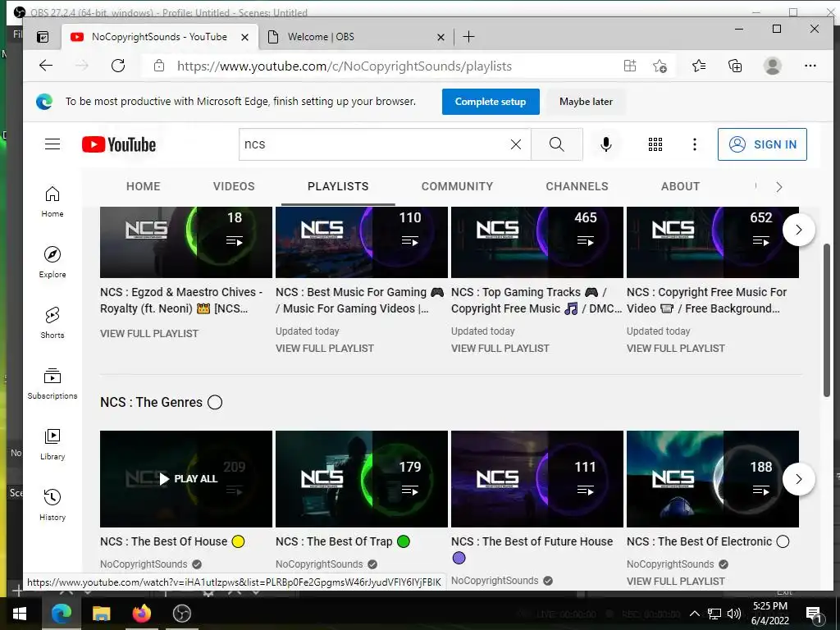The image size is (840, 630).
Task: Add this page to favorites
Action: (660, 66)
